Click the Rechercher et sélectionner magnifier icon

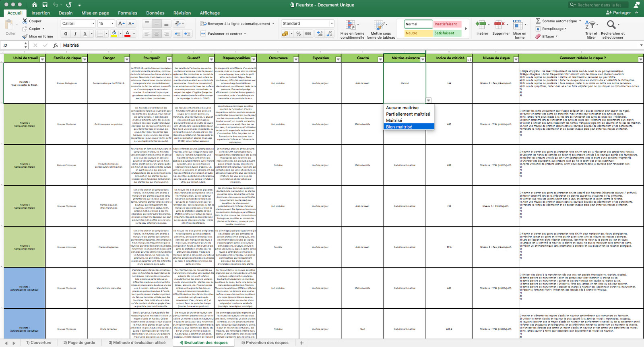click(611, 25)
